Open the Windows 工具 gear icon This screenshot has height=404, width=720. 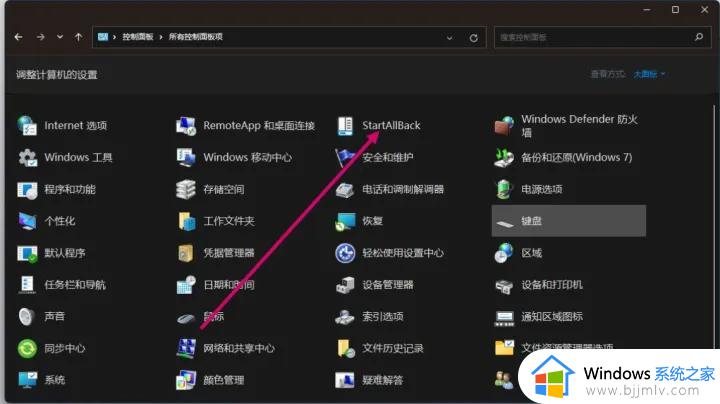[27, 157]
